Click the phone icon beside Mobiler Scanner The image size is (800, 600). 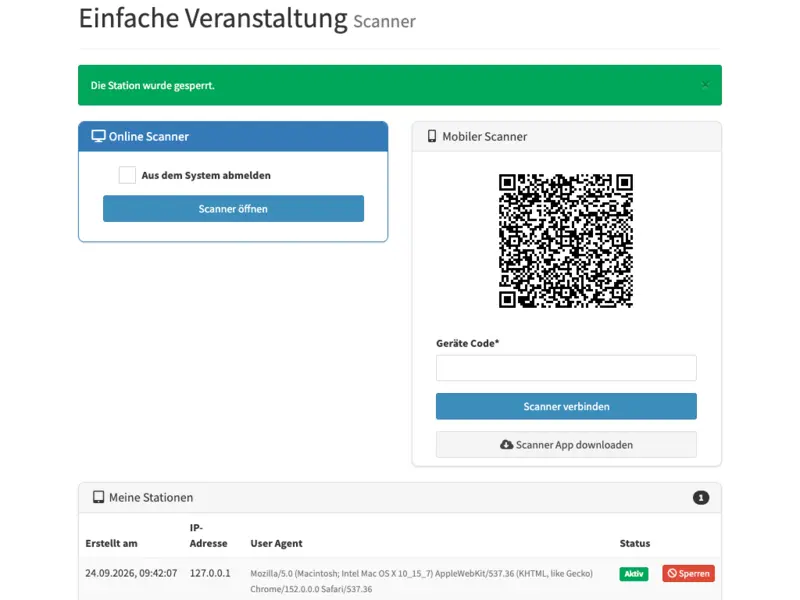(432, 136)
